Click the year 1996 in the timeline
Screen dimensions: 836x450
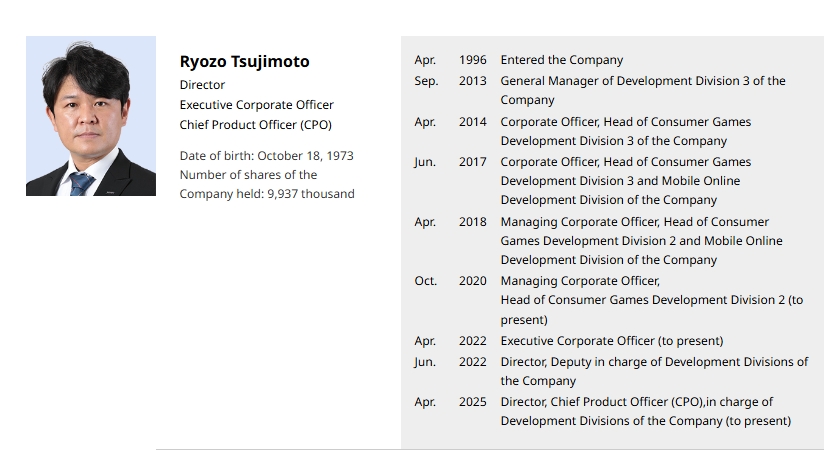[472, 60]
